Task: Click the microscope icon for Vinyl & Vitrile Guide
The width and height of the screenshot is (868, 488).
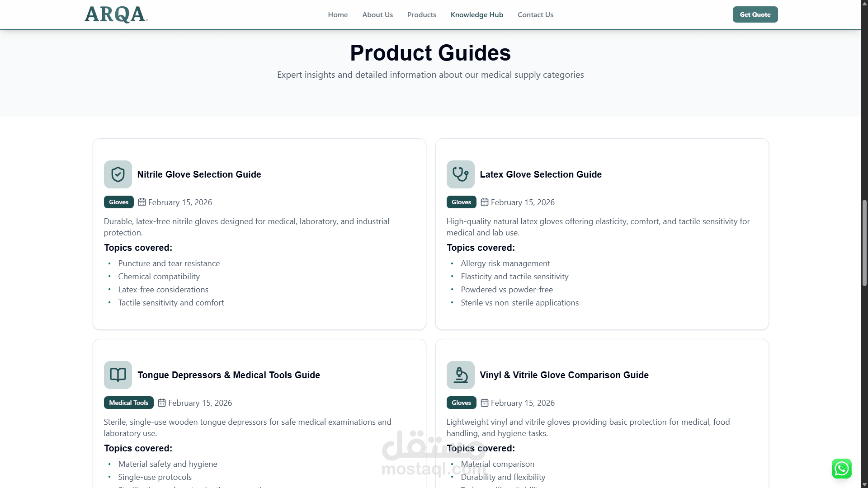Action: click(x=460, y=375)
